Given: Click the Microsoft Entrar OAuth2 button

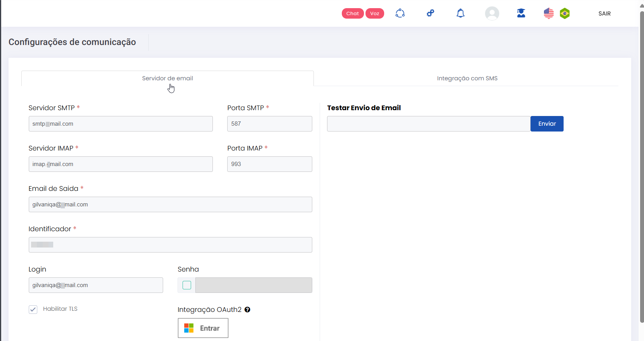Looking at the screenshot, I should coord(203,328).
